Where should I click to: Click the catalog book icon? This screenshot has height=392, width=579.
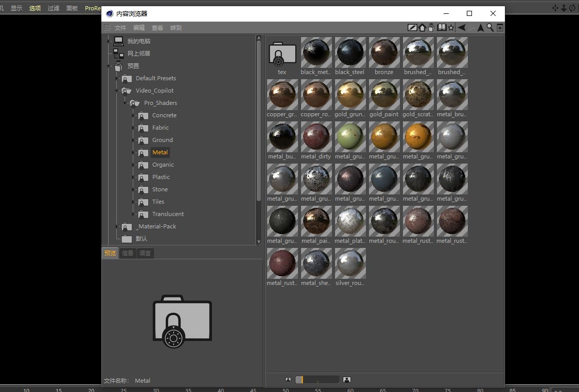click(x=442, y=28)
